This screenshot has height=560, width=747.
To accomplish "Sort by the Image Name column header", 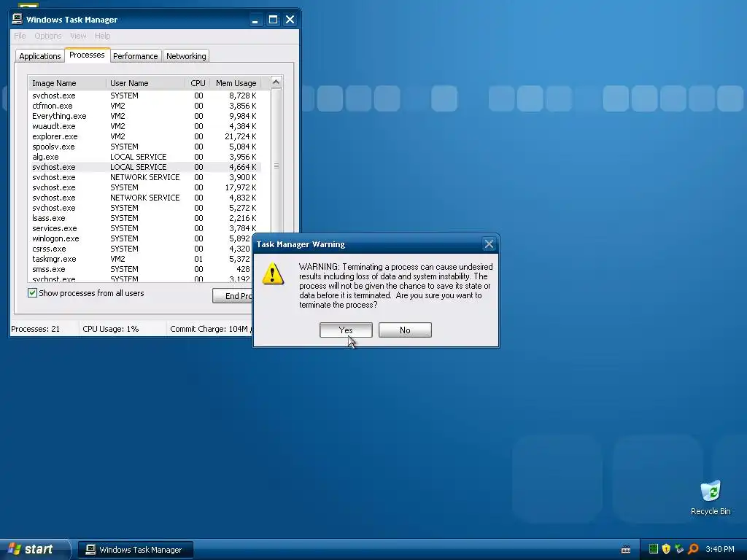I will (67, 83).
